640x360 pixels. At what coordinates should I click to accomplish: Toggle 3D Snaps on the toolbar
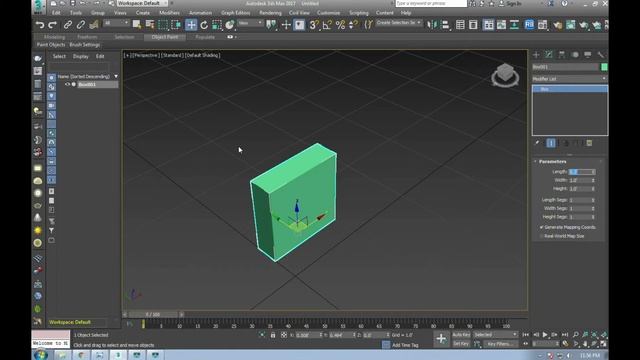[313, 25]
